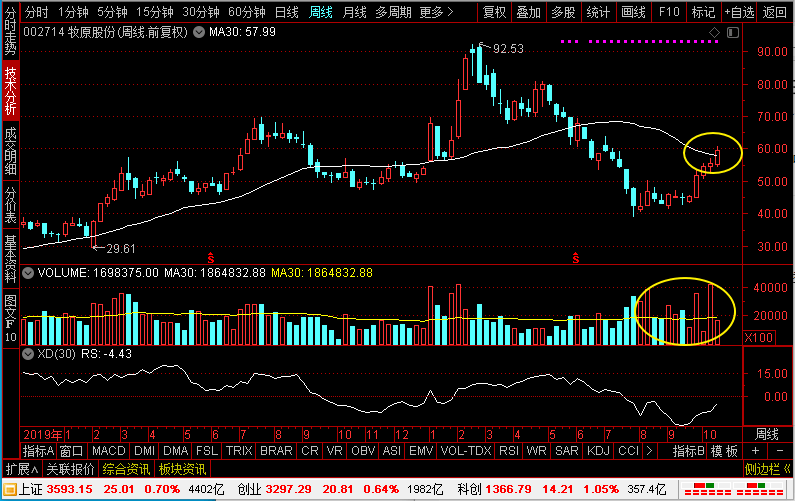Click the magenta dotted line above the chart
This screenshot has width=795, height=501.
pyautogui.click(x=640, y=42)
